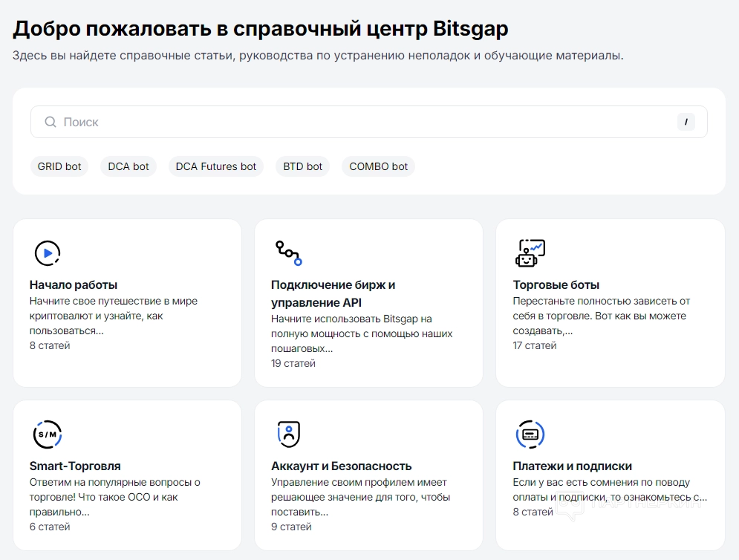Image resolution: width=739 pixels, height=560 pixels.
Task: Open Платежи и подписки category title
Action: (x=572, y=466)
